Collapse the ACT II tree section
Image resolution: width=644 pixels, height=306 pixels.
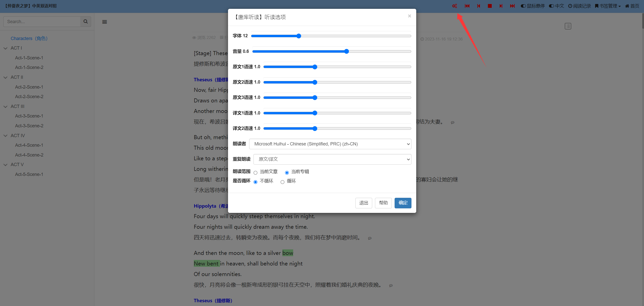coord(6,78)
